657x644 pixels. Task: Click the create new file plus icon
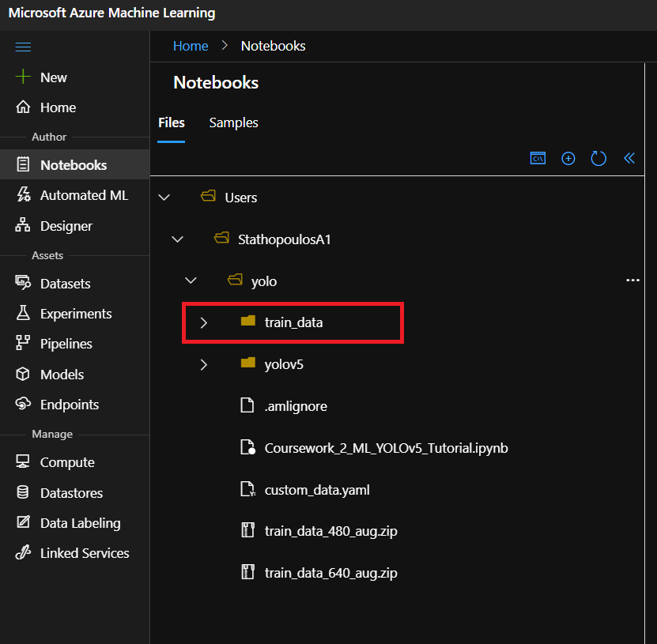[568, 159]
